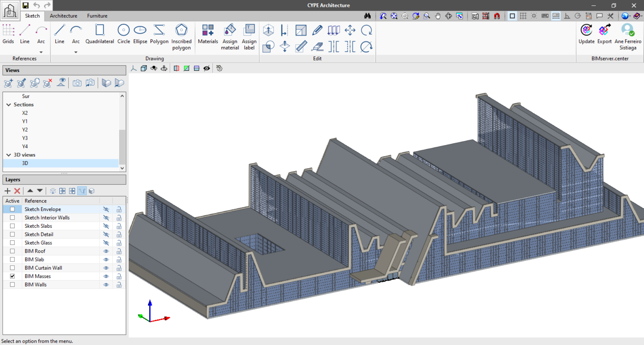The height and width of the screenshot is (345, 644).
Task: Add a new layer with plus icon
Action: (7, 191)
